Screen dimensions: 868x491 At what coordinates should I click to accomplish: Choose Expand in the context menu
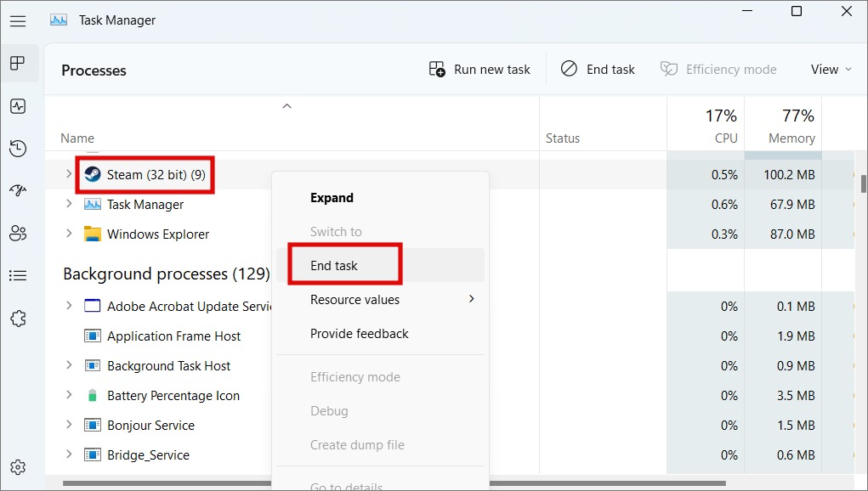tap(380, 197)
